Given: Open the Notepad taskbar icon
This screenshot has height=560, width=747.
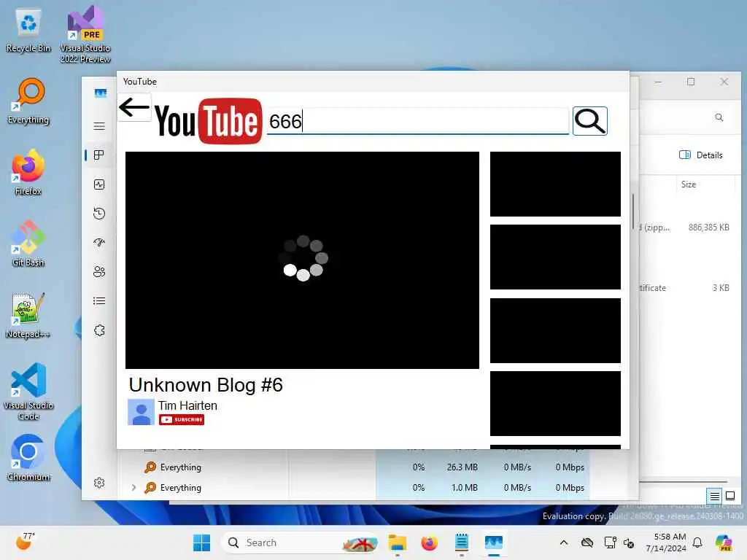Looking at the screenshot, I should click(462, 542).
